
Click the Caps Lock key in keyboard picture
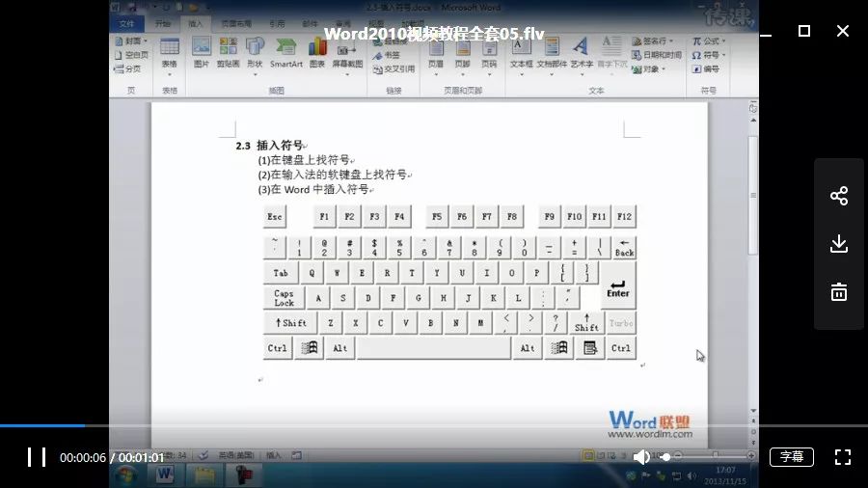[284, 298]
